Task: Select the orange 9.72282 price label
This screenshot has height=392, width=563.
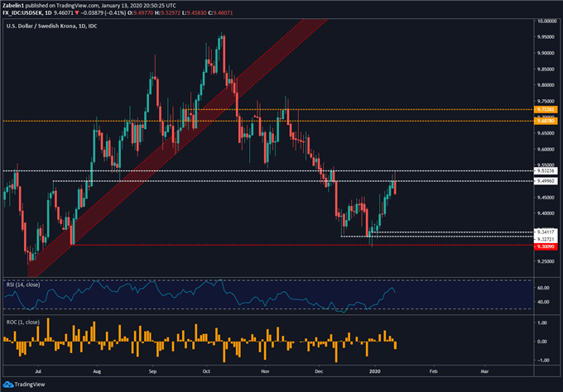Action: pyautogui.click(x=546, y=109)
